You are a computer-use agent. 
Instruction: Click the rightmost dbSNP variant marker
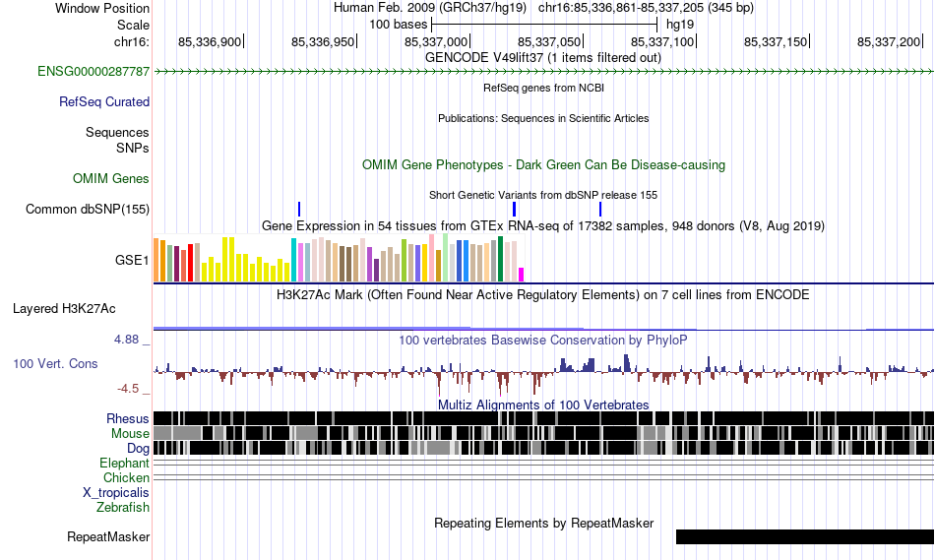600,210
